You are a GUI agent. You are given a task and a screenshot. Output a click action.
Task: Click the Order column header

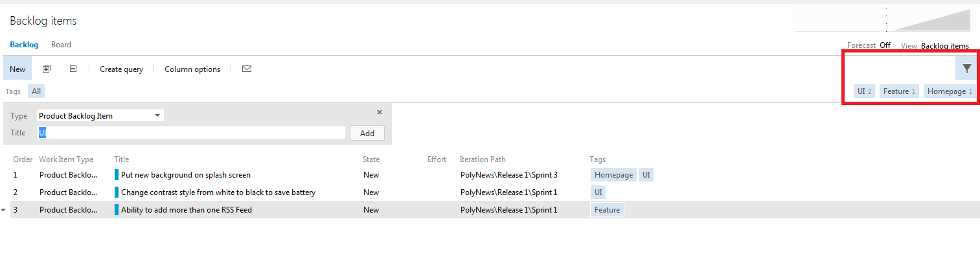click(x=23, y=159)
